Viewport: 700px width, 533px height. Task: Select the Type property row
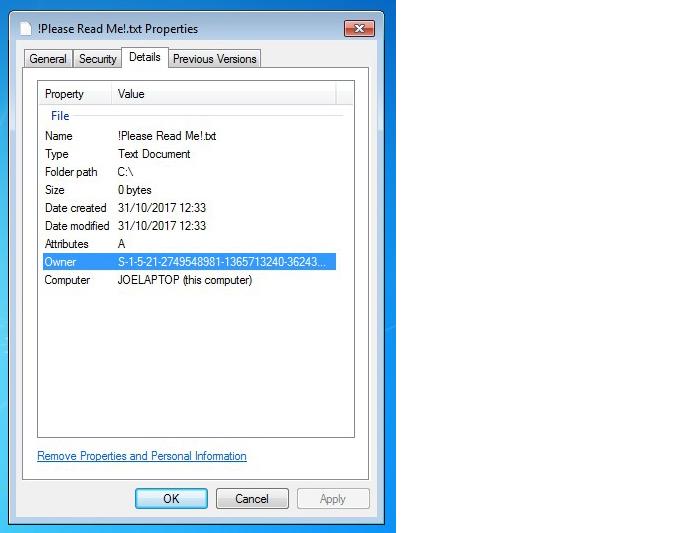click(189, 154)
